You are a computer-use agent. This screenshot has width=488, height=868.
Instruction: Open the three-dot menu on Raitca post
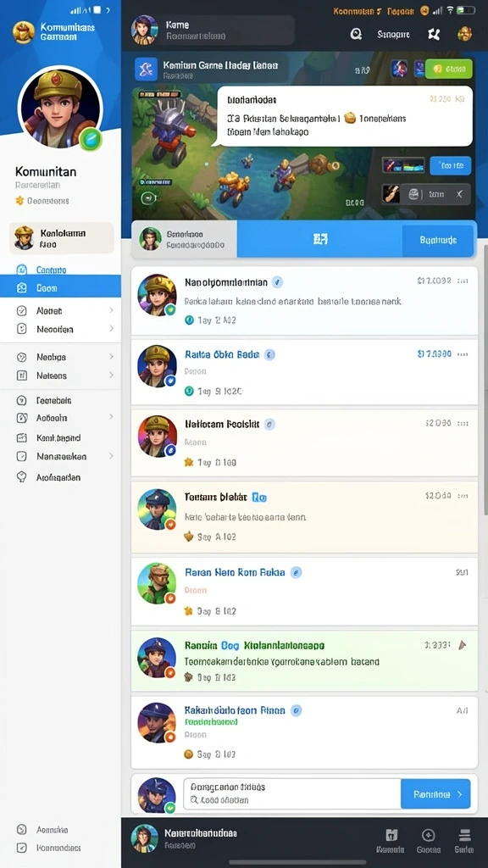pyautogui.click(x=463, y=353)
